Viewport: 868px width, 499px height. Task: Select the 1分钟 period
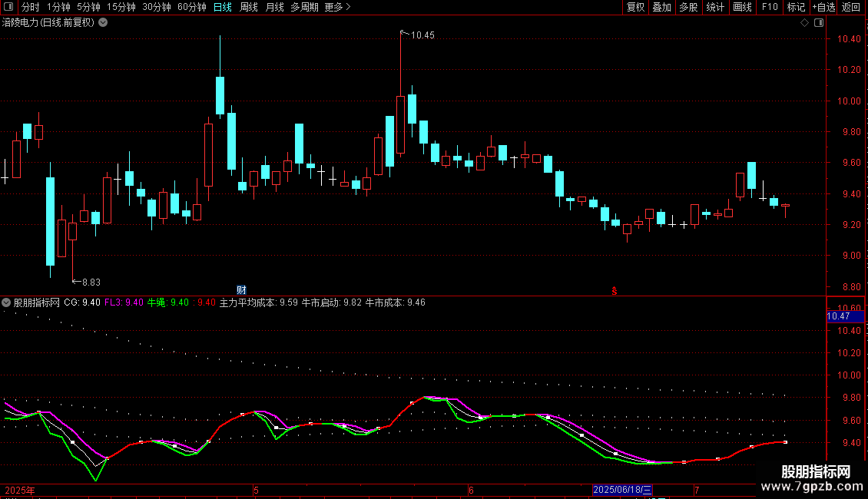click(58, 7)
